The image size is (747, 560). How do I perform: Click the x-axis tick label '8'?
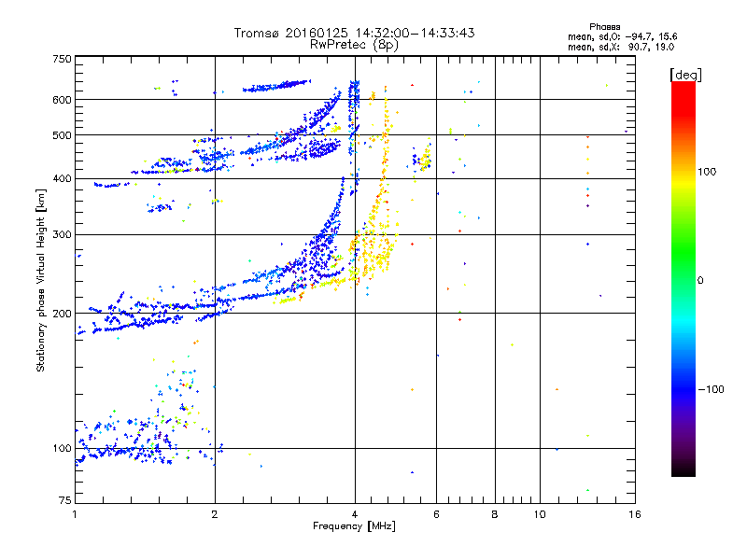click(x=495, y=514)
